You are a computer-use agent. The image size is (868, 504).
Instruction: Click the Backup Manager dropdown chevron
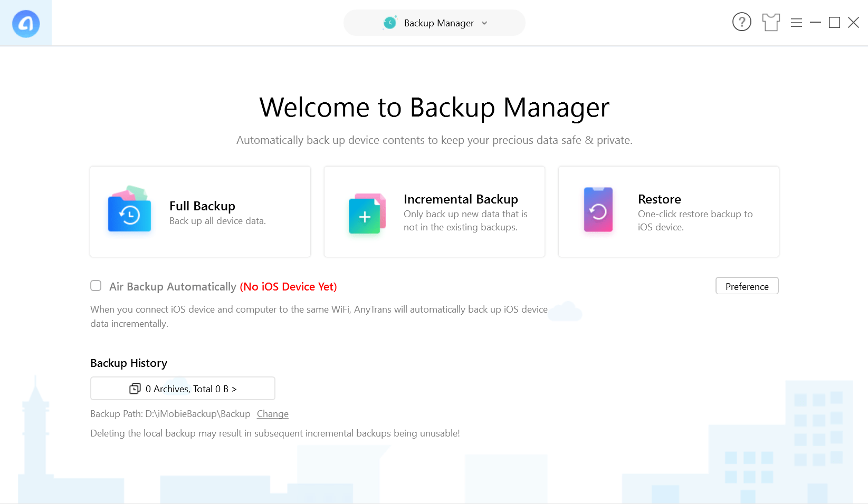coord(484,23)
